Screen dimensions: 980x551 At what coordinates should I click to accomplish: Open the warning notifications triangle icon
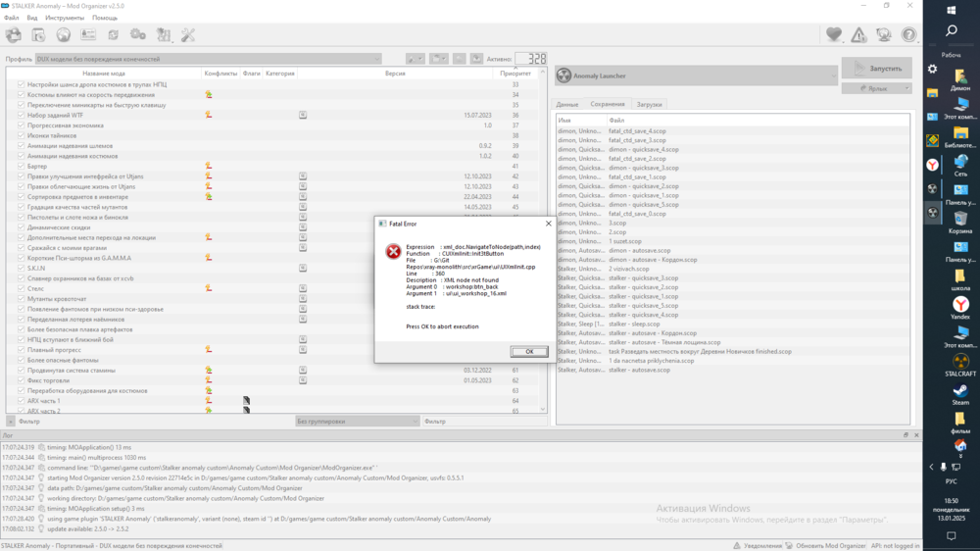point(858,35)
